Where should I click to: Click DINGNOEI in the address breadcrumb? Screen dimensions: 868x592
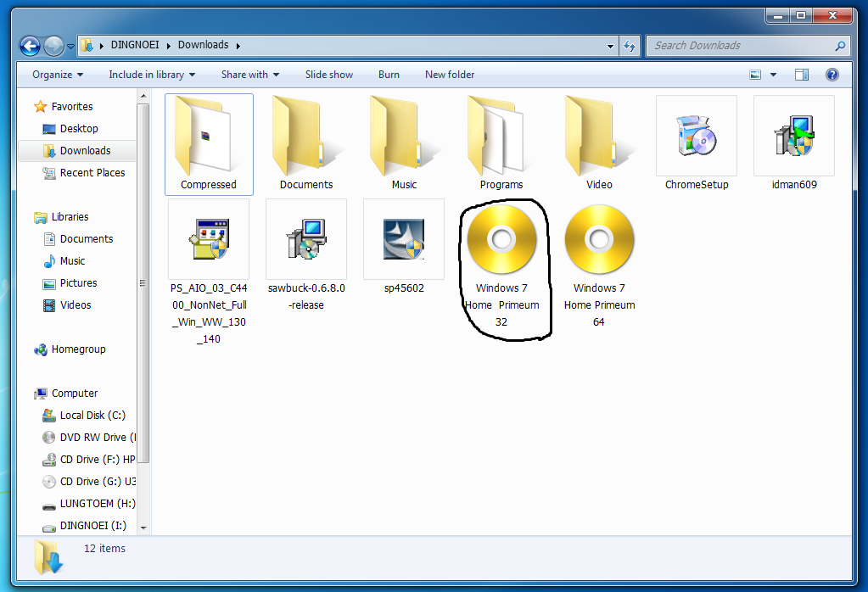pyautogui.click(x=135, y=45)
